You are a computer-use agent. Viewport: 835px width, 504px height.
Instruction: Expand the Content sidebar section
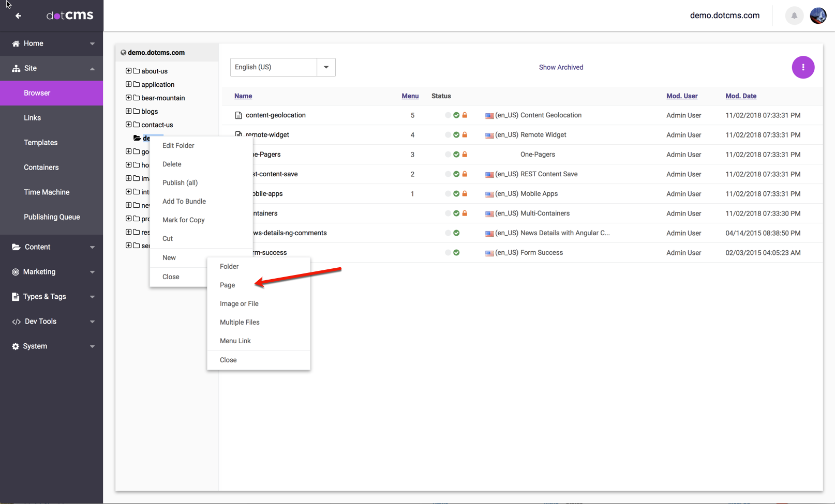coord(52,247)
